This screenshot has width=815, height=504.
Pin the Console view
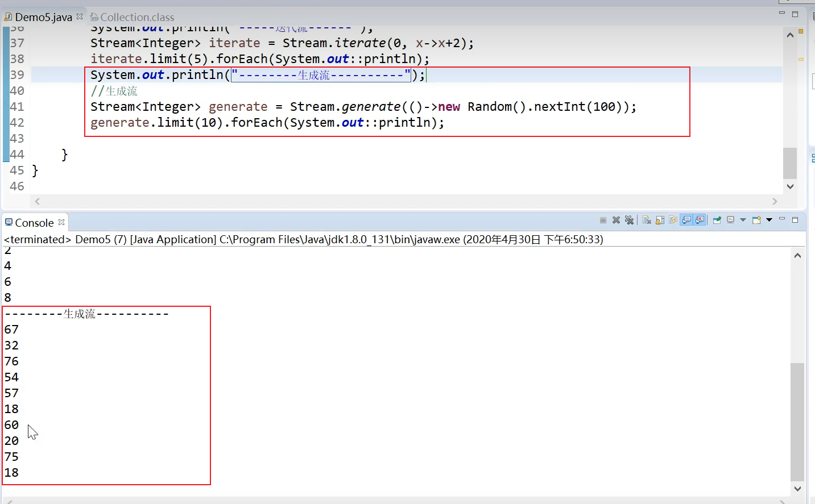pos(717,220)
